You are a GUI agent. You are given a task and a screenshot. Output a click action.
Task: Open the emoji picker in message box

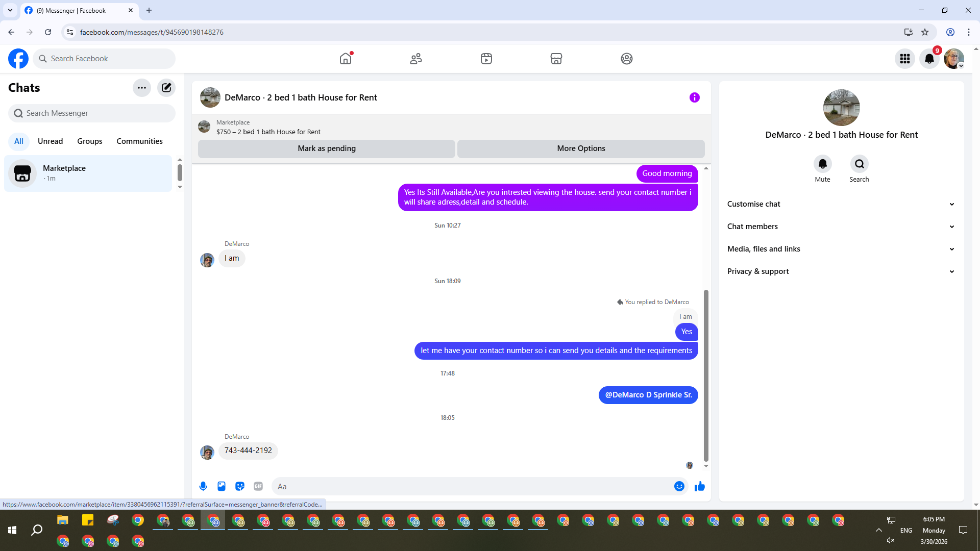(x=679, y=486)
